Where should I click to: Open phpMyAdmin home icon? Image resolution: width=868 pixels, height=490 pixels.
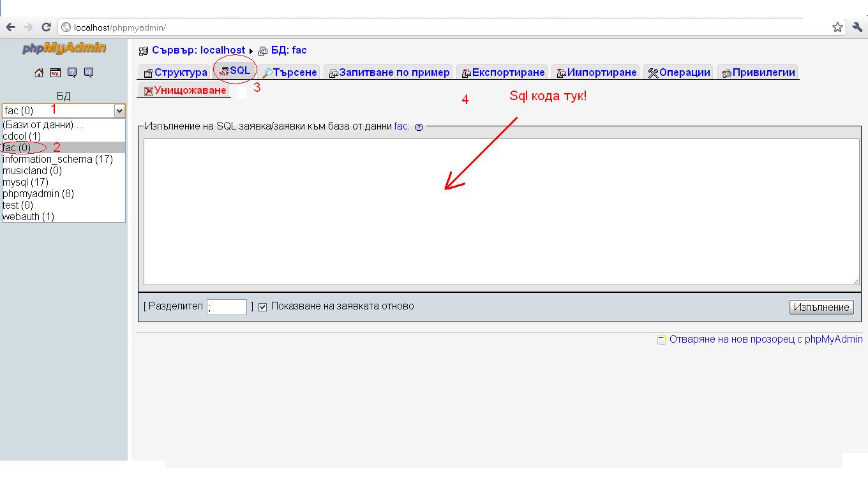[x=39, y=73]
